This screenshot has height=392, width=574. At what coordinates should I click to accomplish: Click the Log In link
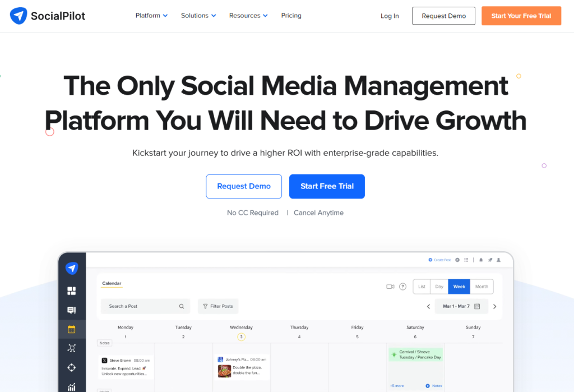pos(390,16)
